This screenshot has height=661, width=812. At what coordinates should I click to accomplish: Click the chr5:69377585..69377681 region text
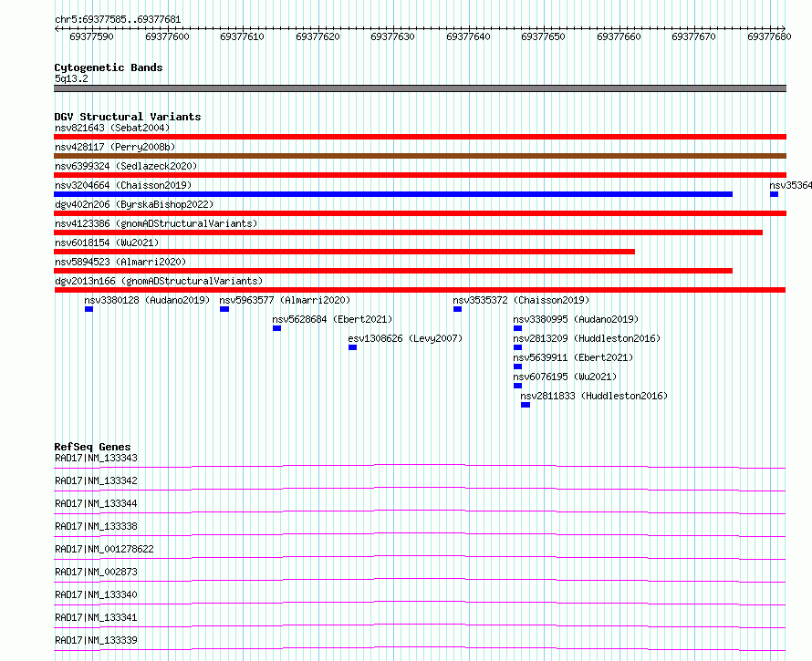(118, 20)
